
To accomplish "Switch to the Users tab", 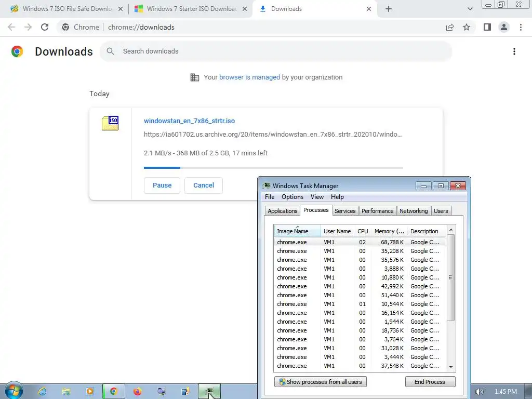I will (x=441, y=211).
